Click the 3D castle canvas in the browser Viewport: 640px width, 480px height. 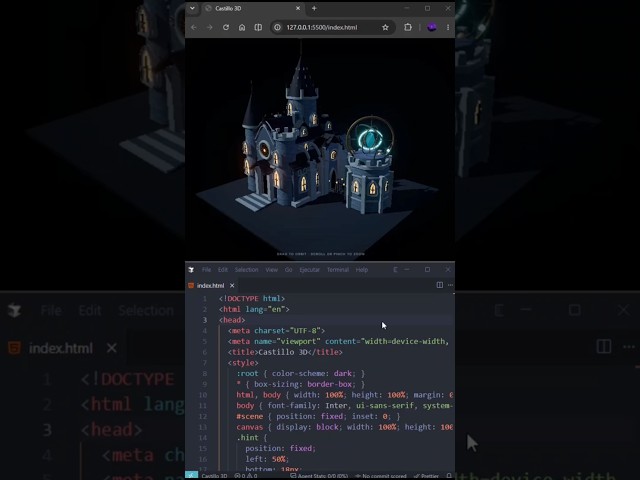[x=320, y=149]
